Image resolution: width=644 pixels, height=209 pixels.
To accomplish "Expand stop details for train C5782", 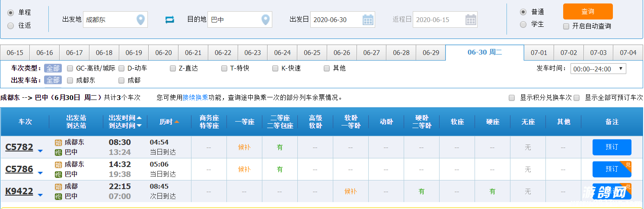I will (x=40, y=151).
